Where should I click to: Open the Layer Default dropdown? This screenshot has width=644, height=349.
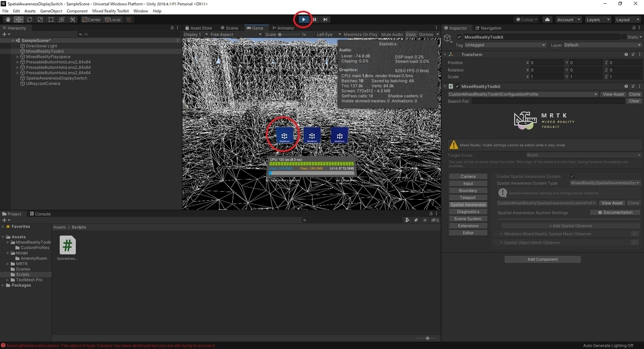point(602,45)
